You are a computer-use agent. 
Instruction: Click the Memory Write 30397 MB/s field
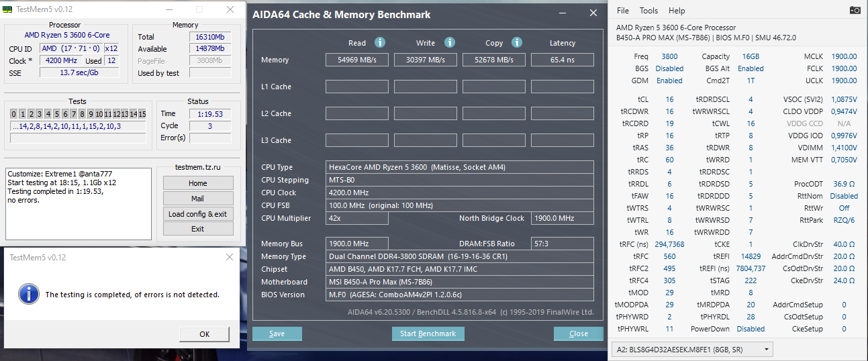(426, 60)
